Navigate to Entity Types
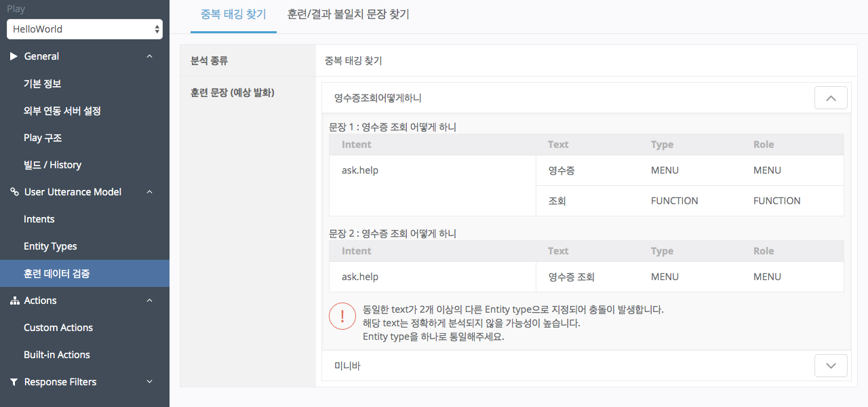868x407 pixels. coord(50,246)
